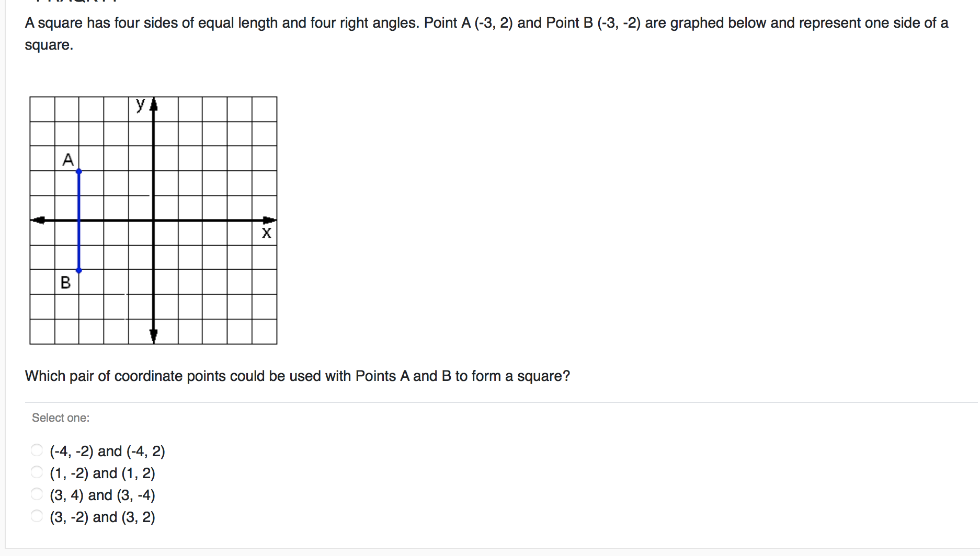Click the question "Which pair of coordinate points"
Viewport: 980px width, 556px height.
coord(297,376)
